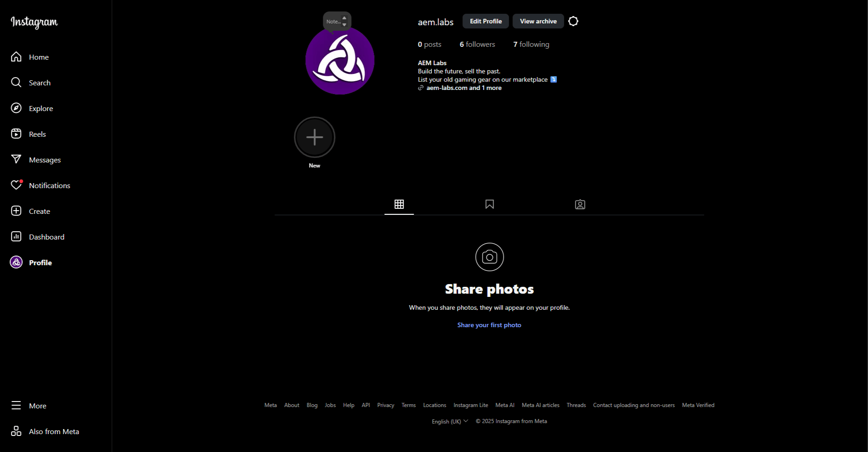Open API footer link
868x452 pixels.
click(366, 405)
